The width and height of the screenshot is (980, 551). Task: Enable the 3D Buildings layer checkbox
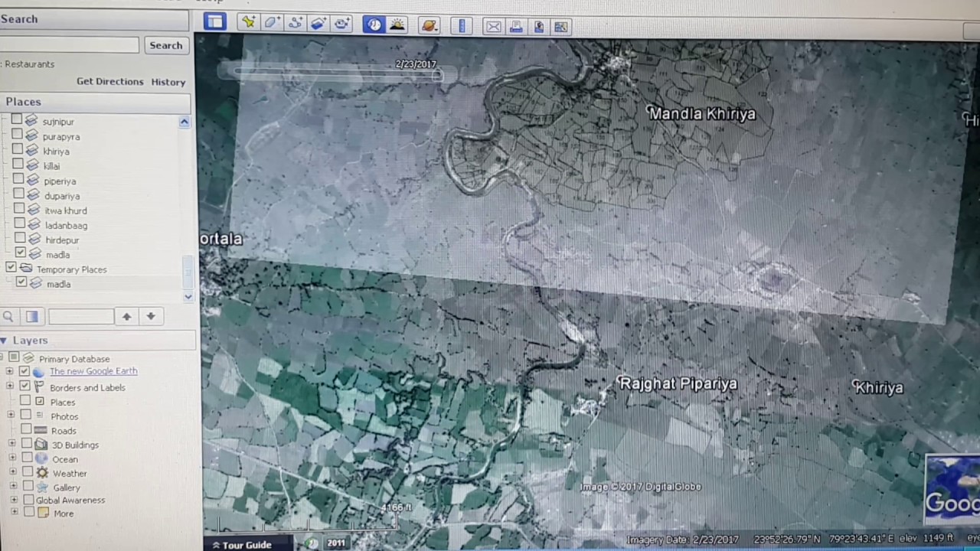coord(27,444)
